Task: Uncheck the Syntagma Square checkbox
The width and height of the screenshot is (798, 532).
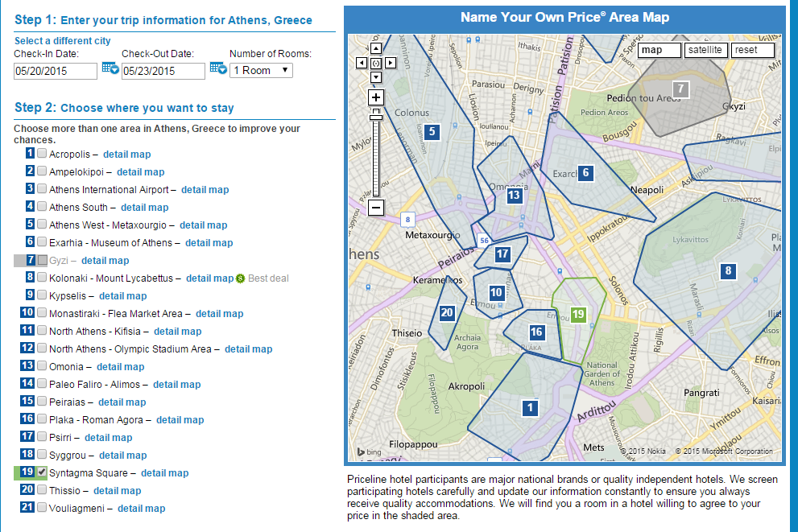Action: coord(42,472)
